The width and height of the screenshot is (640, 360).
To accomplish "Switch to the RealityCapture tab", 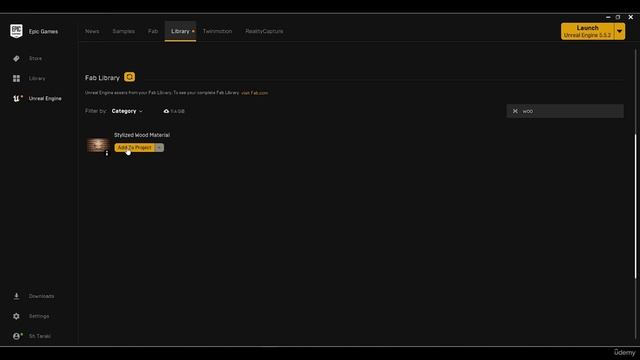I will (264, 31).
